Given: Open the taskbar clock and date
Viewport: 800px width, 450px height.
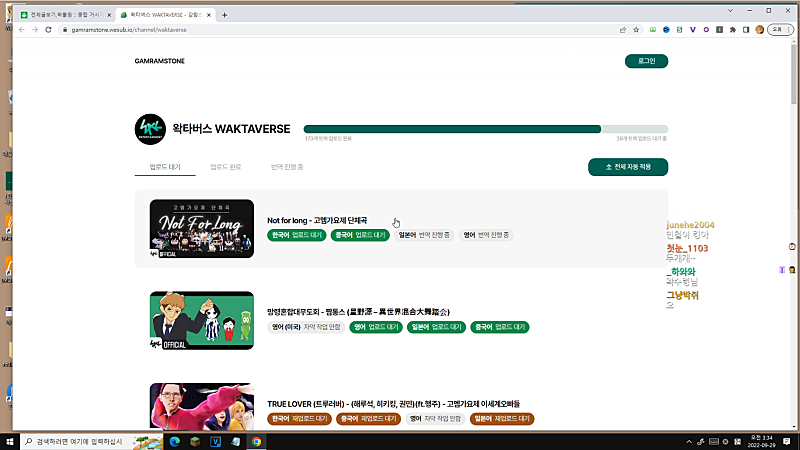Looking at the screenshot, I should (x=761, y=441).
